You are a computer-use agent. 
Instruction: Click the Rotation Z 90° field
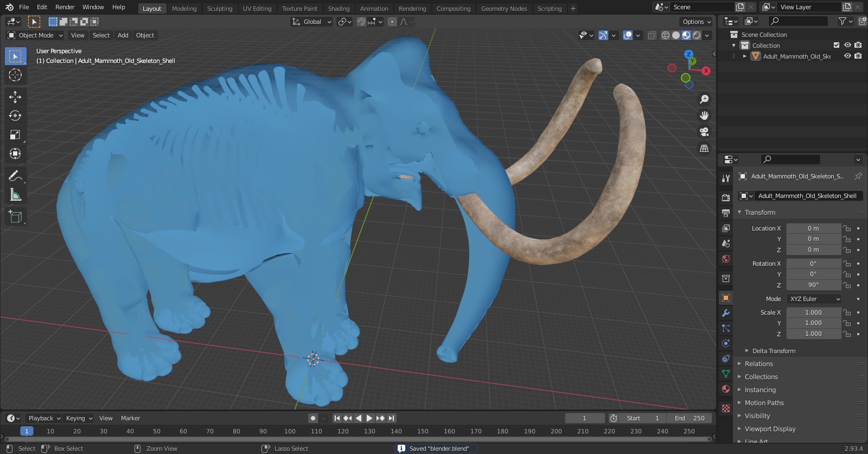pos(813,285)
